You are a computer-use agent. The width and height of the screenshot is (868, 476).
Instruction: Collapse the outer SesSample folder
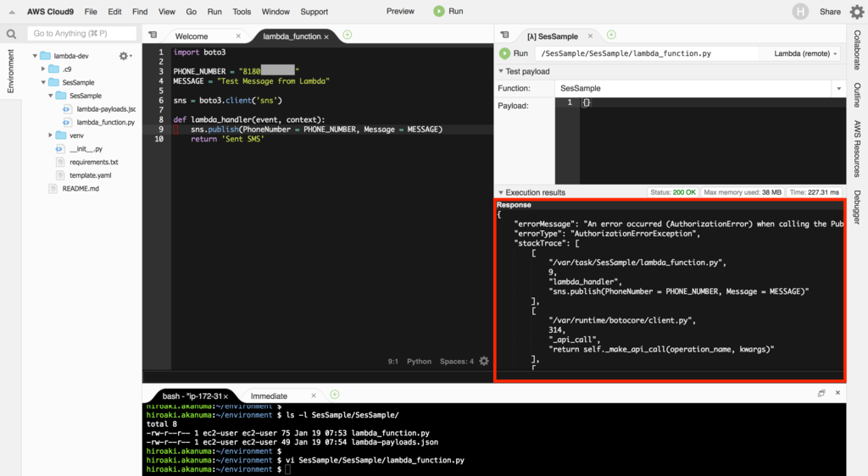pos(43,82)
